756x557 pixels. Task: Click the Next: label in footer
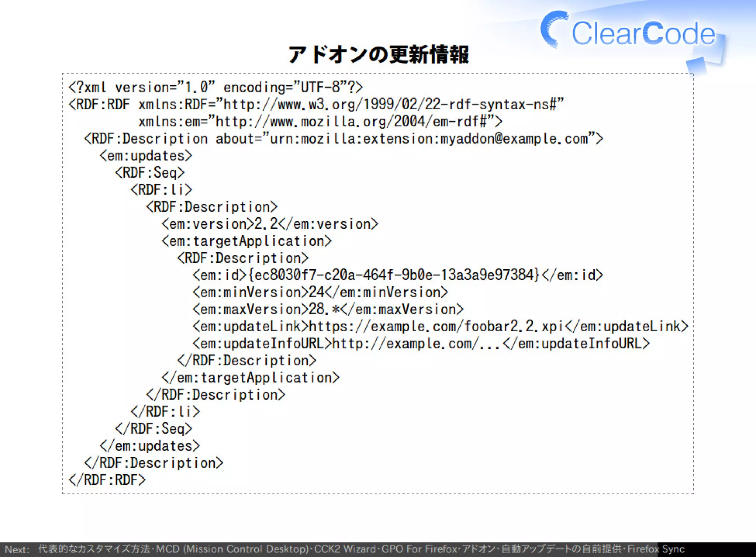[x=17, y=550]
